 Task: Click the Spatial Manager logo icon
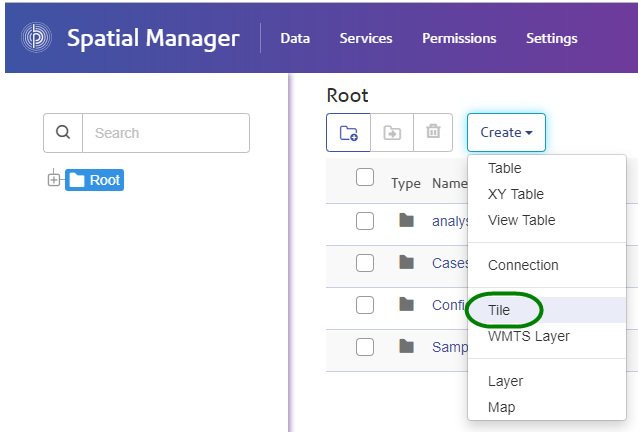tap(36, 38)
